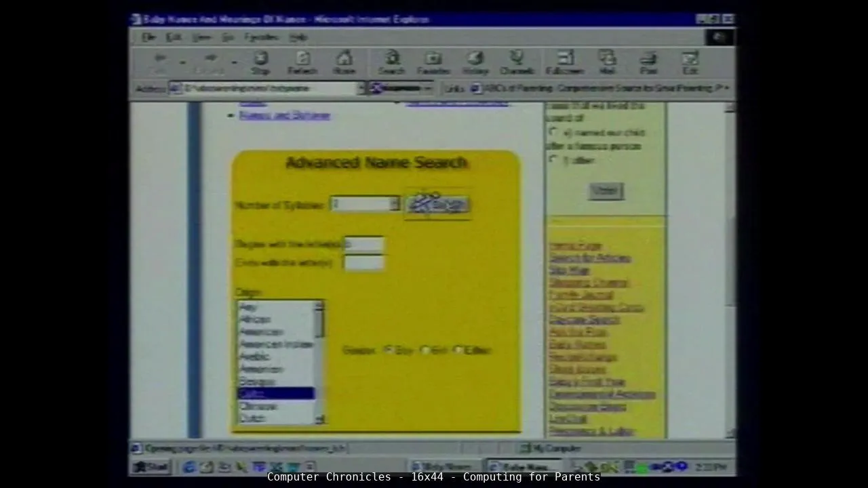Refresh the current page
Screen dimensions: 868x488
click(302, 62)
